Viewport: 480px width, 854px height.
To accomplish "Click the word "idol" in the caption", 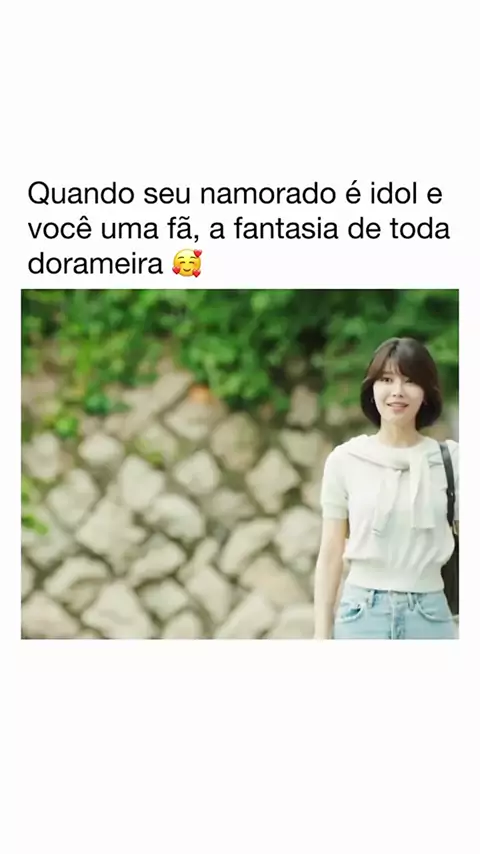I will pos(387,194).
